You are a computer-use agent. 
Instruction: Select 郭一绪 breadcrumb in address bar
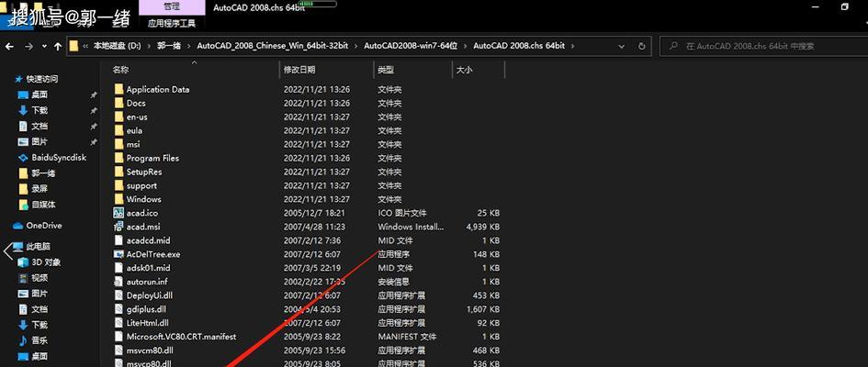point(169,46)
